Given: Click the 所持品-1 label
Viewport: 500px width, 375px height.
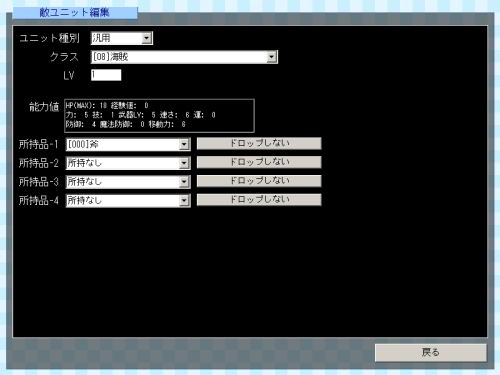Looking at the screenshot, I should point(39,144).
